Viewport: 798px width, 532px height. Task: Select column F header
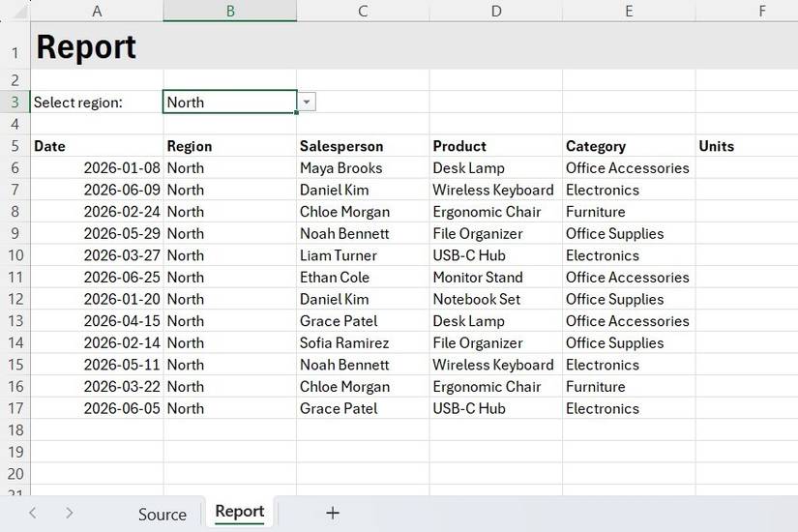coord(747,11)
